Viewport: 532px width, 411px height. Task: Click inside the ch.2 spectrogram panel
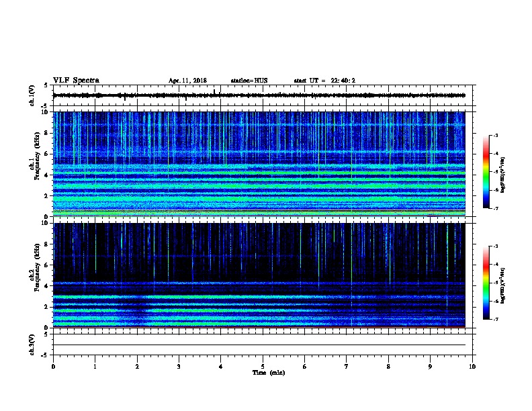[259, 275]
